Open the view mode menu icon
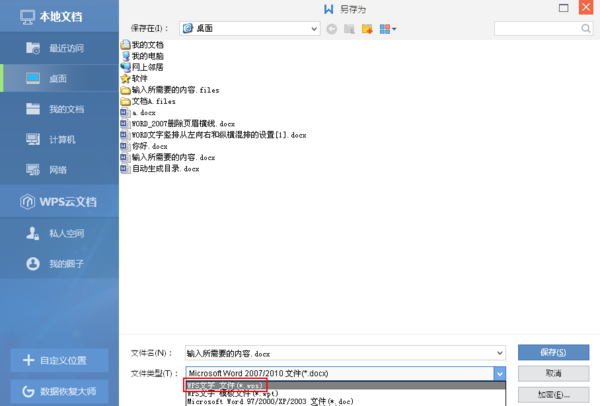The image size is (600, 406). (388, 29)
